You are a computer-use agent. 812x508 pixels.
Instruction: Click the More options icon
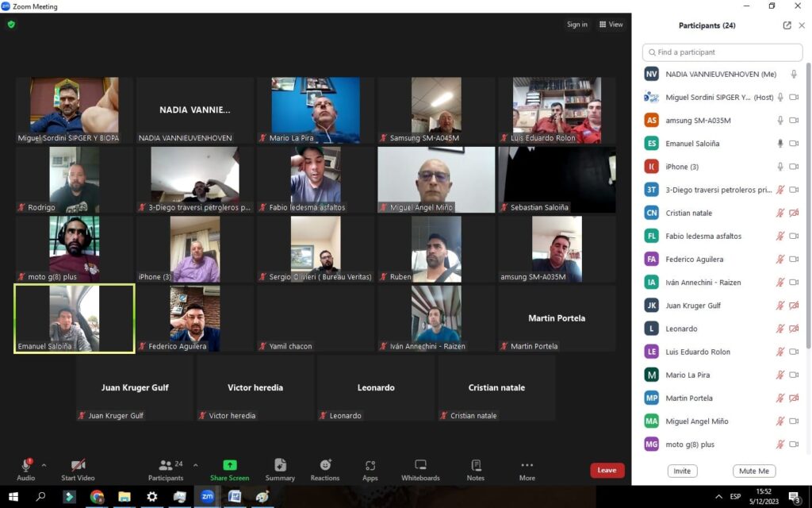tap(527, 470)
